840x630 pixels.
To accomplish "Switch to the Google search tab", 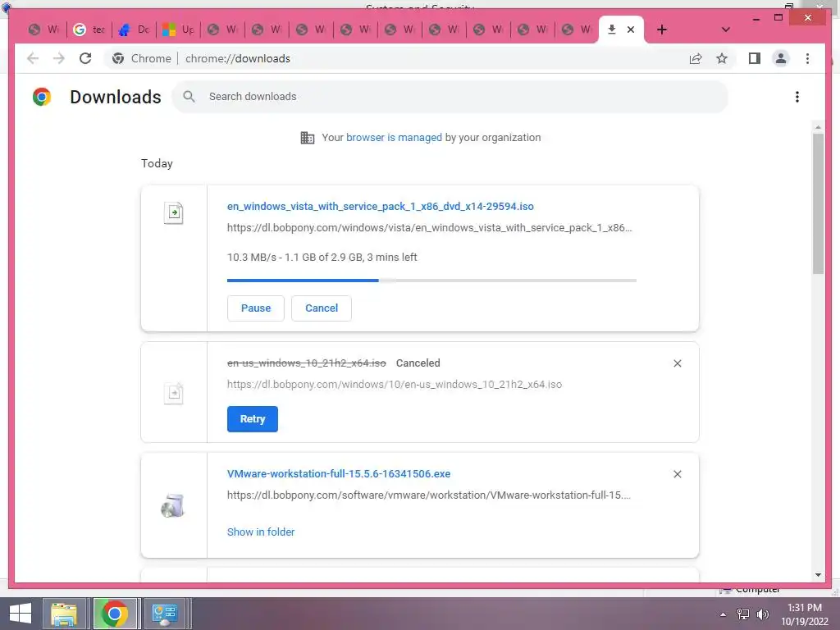I will 89,30.
